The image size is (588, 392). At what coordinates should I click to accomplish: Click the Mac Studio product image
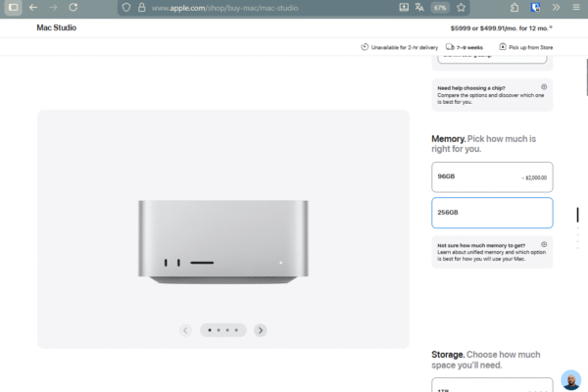coord(223,242)
